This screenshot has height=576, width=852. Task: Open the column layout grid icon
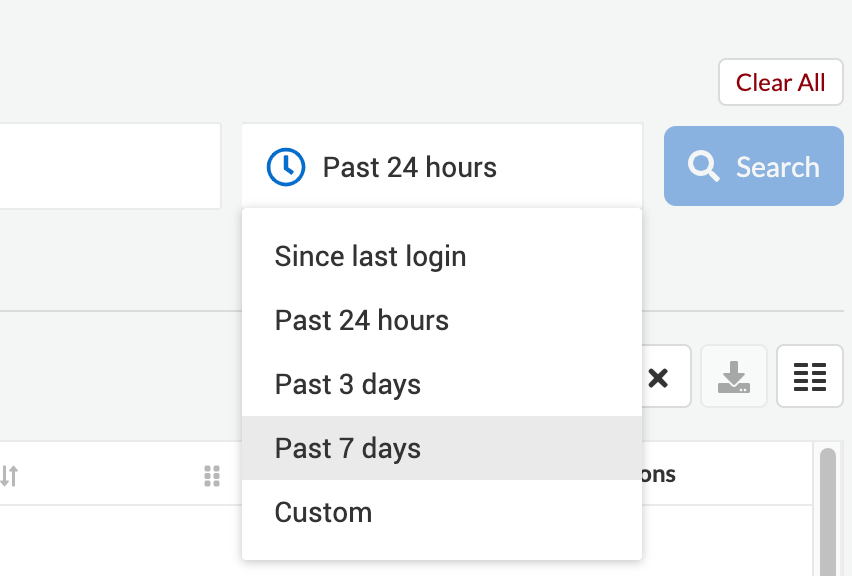(809, 377)
